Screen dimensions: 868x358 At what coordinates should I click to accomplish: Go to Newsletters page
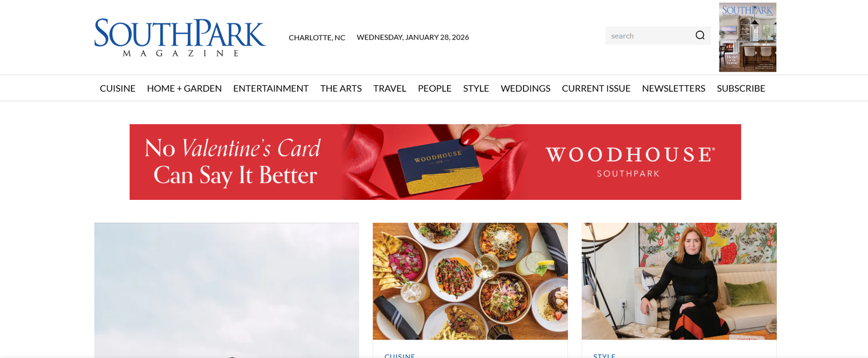click(673, 88)
